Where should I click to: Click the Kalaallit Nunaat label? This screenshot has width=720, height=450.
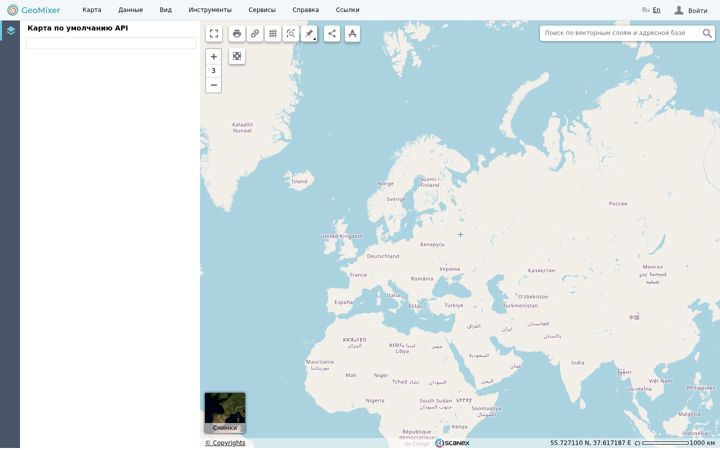pos(242,128)
